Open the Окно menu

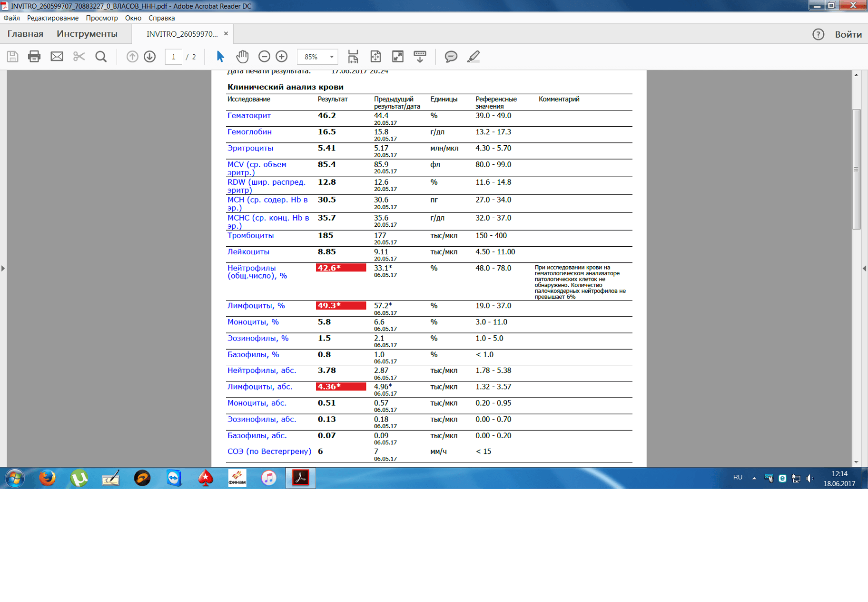pos(133,18)
